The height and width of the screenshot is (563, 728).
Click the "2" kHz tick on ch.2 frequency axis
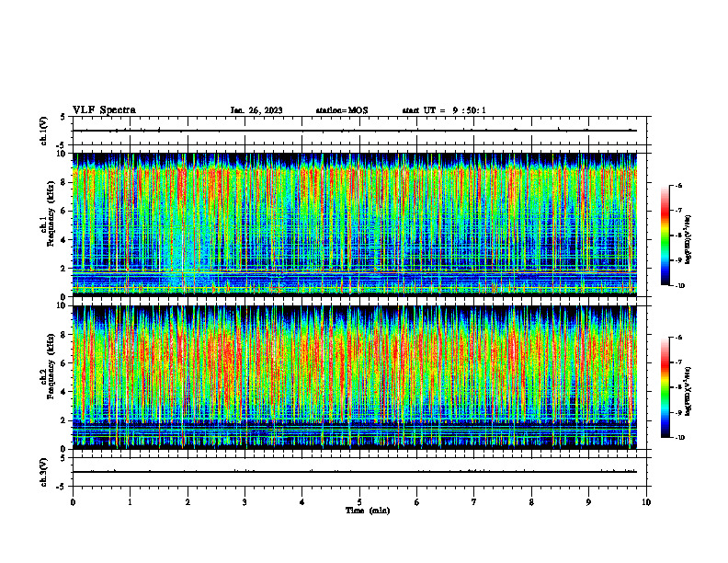(x=63, y=420)
